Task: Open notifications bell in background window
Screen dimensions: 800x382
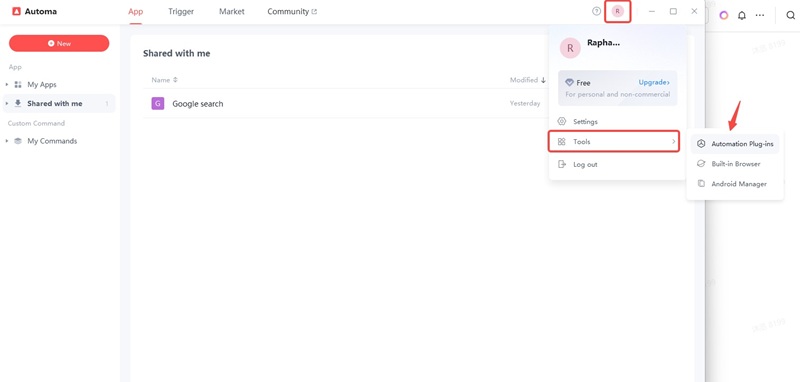Action: click(742, 15)
